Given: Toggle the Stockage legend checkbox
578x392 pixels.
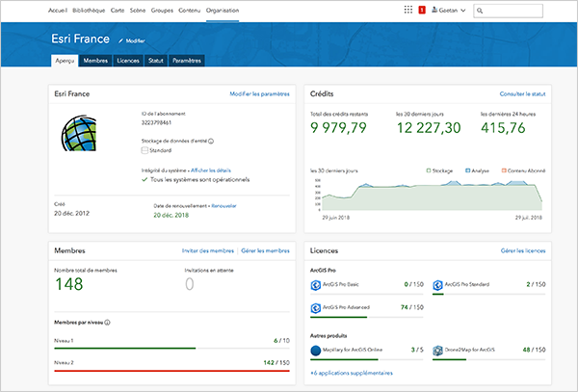Looking at the screenshot, I should 429,170.
